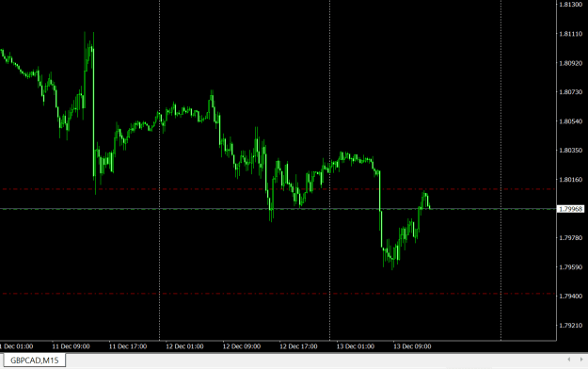
Task: Click the 1.79210 price scale label
Action: click(571, 326)
